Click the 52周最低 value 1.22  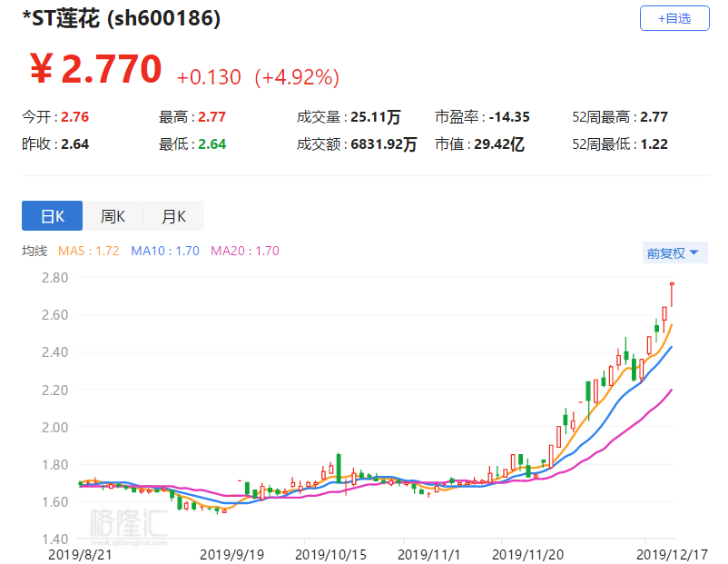pos(654,144)
